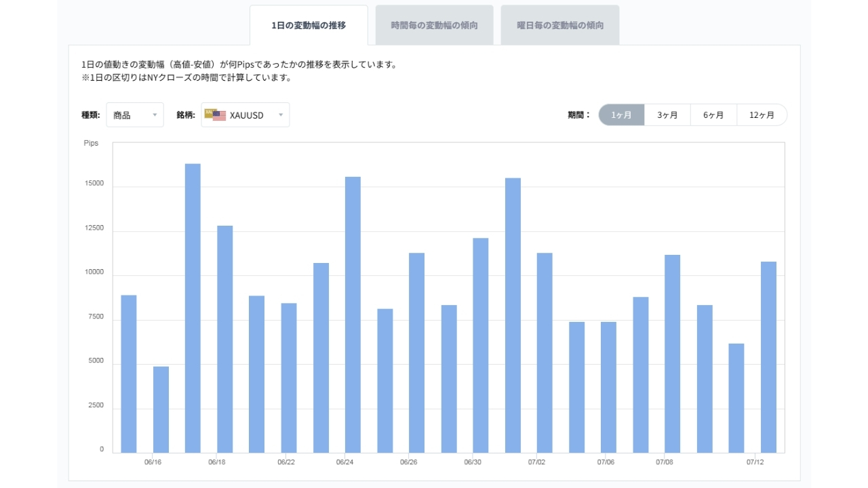
Task: Click the 07/02 date label
Action: [x=536, y=462]
